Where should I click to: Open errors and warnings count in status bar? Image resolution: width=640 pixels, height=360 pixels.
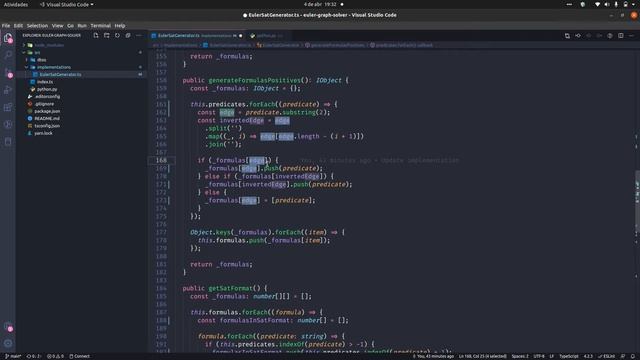[x=55, y=356]
